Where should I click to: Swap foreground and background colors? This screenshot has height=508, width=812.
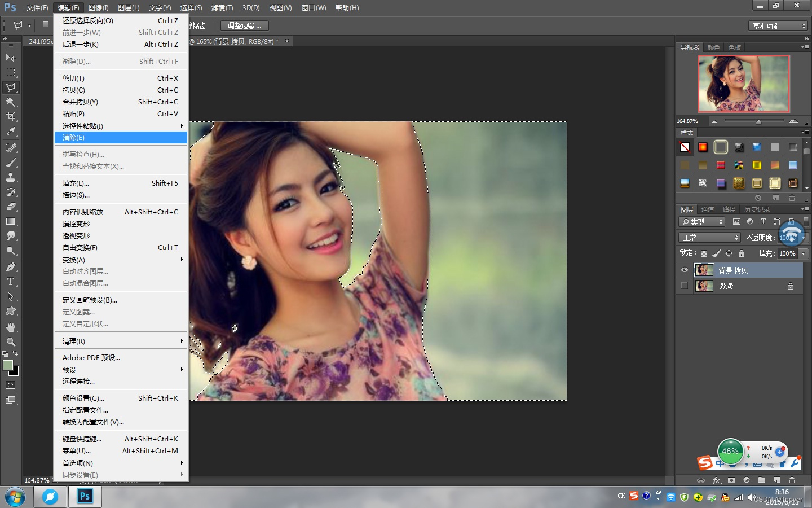pyautogui.click(x=16, y=354)
